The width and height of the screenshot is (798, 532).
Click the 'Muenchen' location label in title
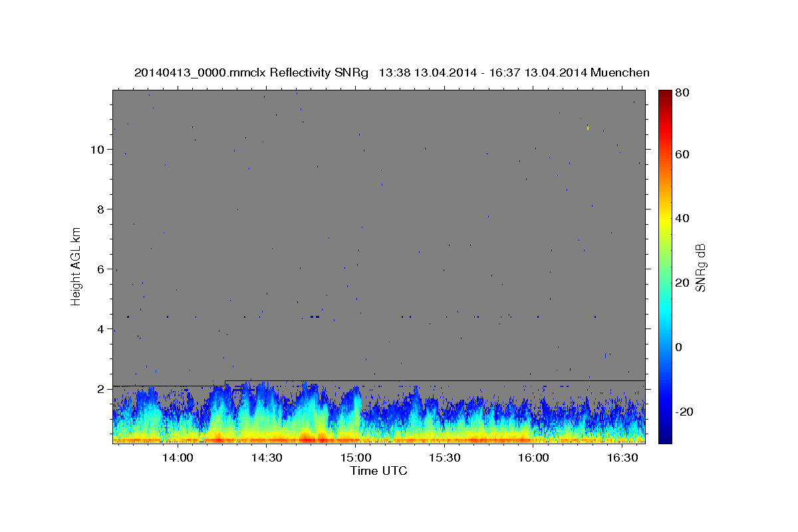click(x=620, y=72)
